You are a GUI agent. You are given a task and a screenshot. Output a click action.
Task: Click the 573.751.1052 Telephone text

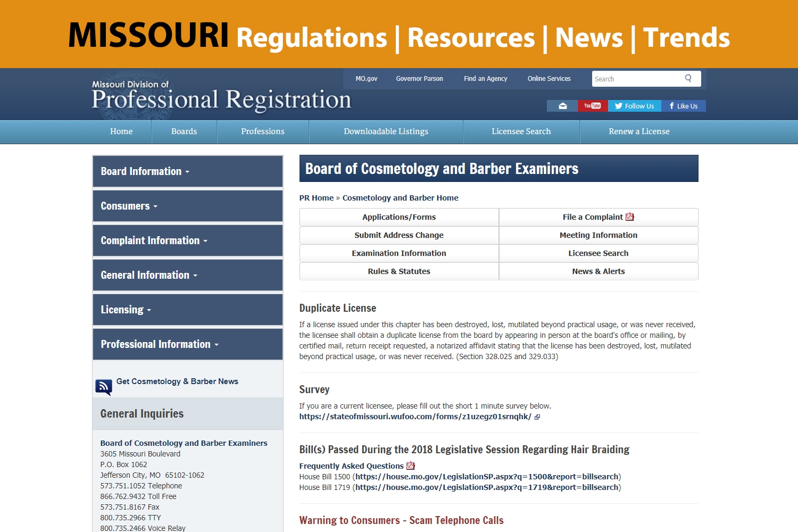click(x=141, y=486)
